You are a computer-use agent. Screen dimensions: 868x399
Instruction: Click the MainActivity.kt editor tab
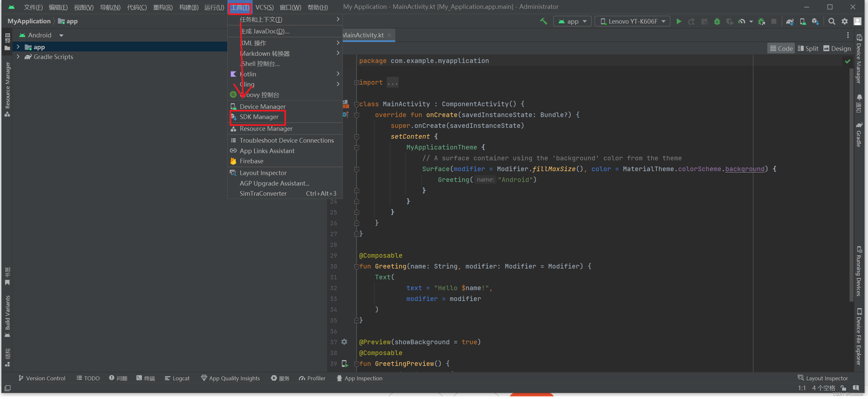coord(362,35)
